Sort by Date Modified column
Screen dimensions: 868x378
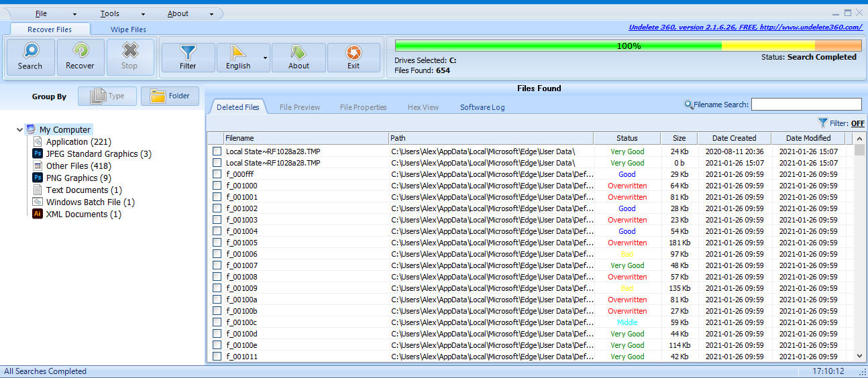pyautogui.click(x=808, y=138)
